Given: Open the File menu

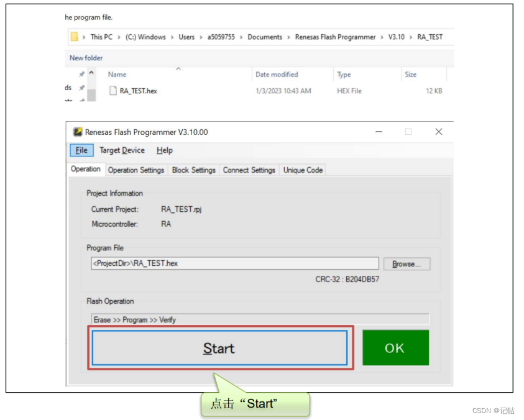Looking at the screenshot, I should [81, 150].
